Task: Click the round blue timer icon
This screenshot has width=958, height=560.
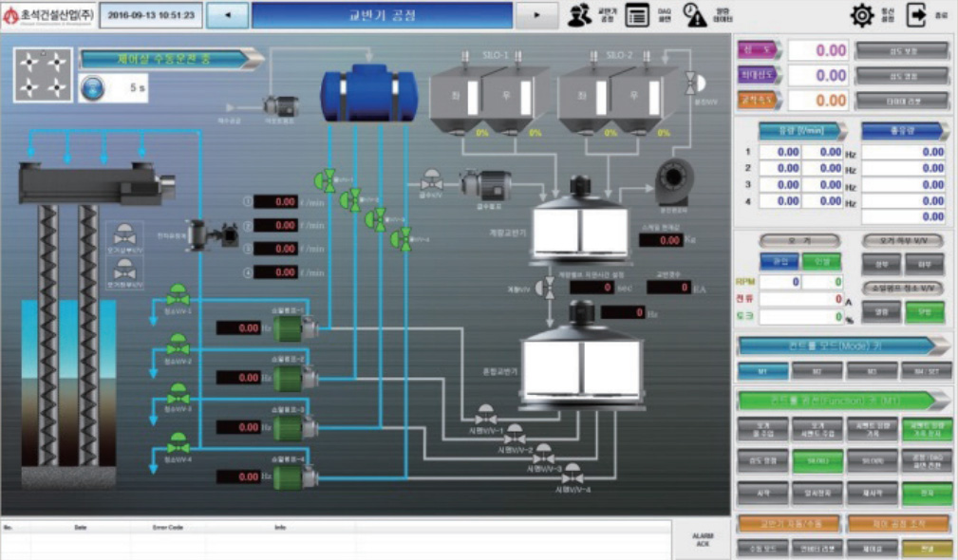Action: coord(94,87)
